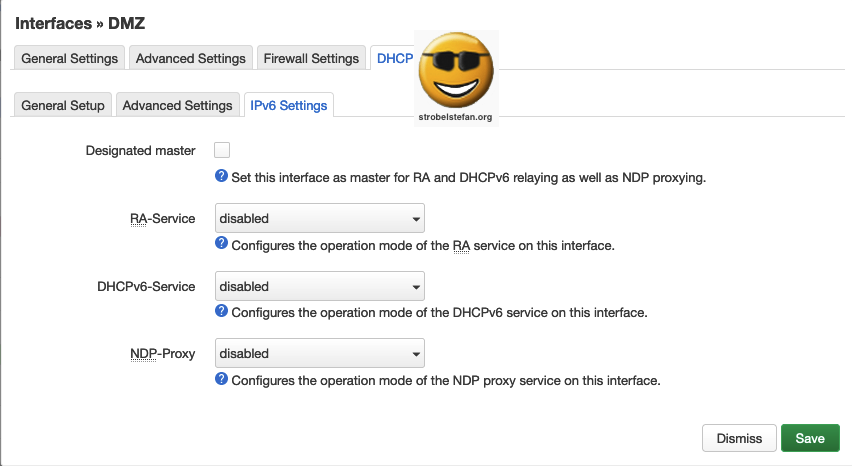This screenshot has height=466, width=852.
Task: Open the RA-Service dropdown
Action: [x=319, y=219]
